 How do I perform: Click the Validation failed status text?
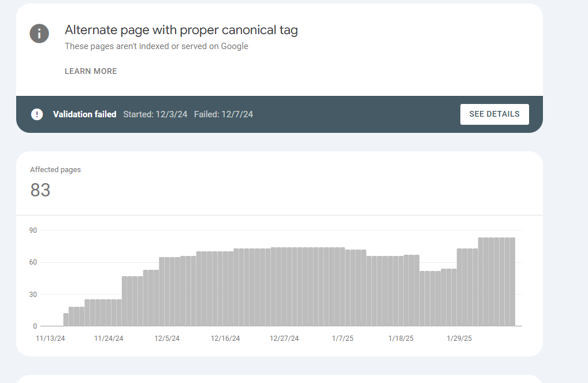[85, 114]
